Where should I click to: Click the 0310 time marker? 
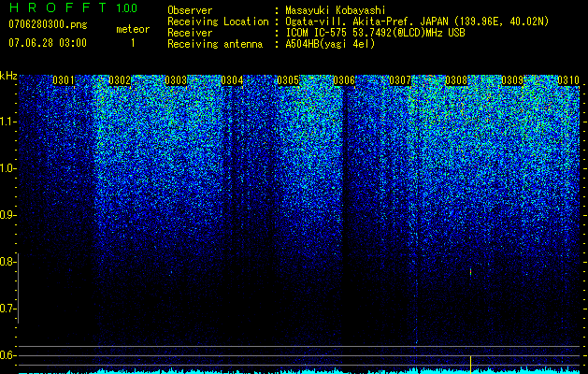coord(568,80)
